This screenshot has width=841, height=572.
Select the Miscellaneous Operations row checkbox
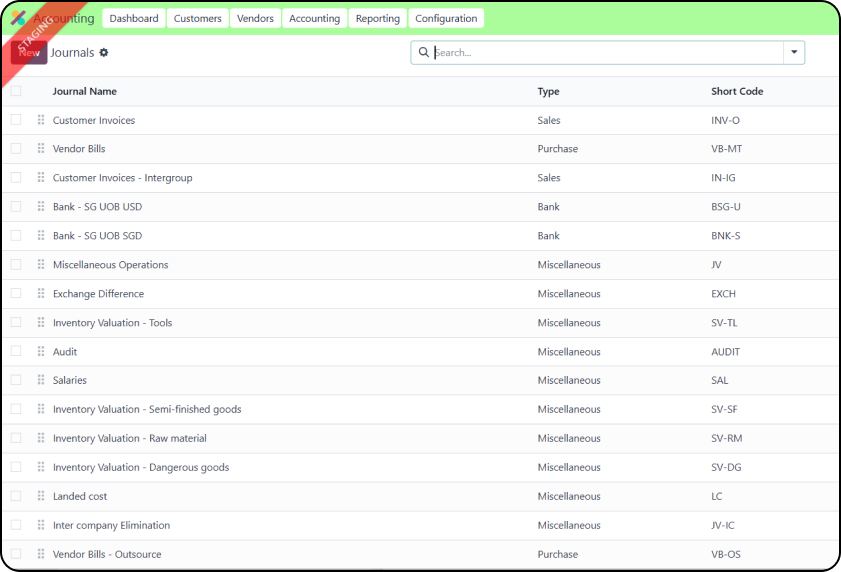(x=16, y=265)
